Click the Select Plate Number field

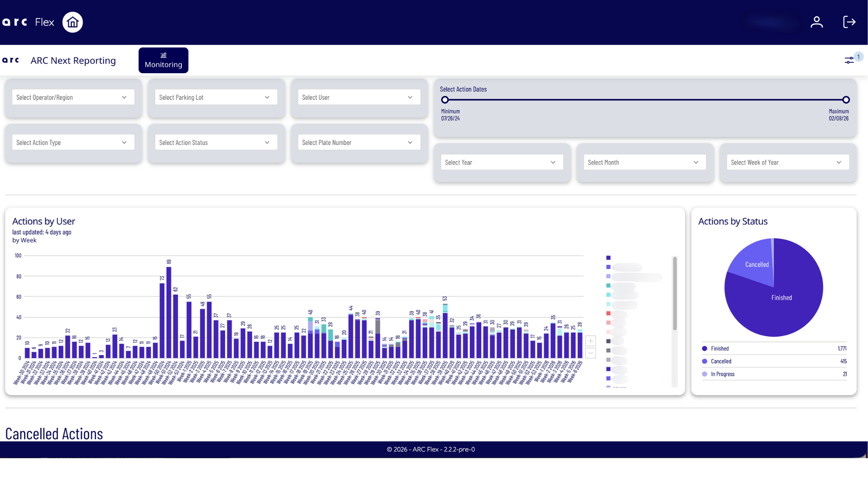(x=359, y=142)
